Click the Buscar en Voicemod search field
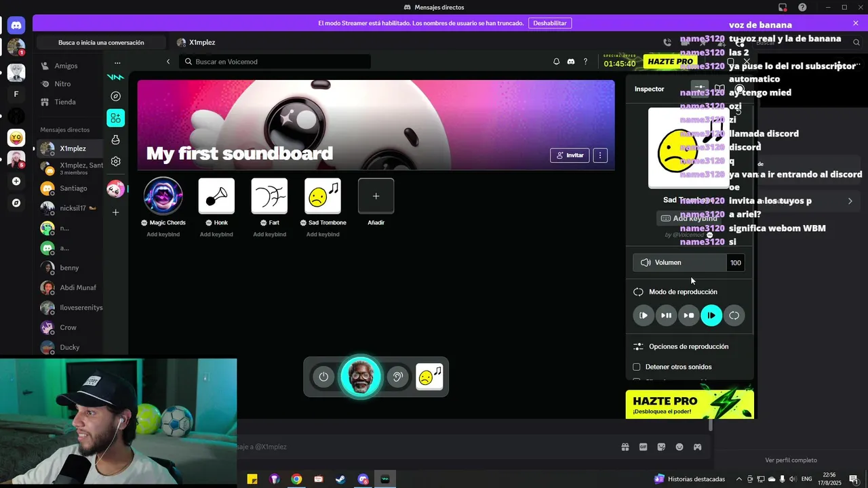Viewport: 868px width, 488px height. click(x=275, y=62)
